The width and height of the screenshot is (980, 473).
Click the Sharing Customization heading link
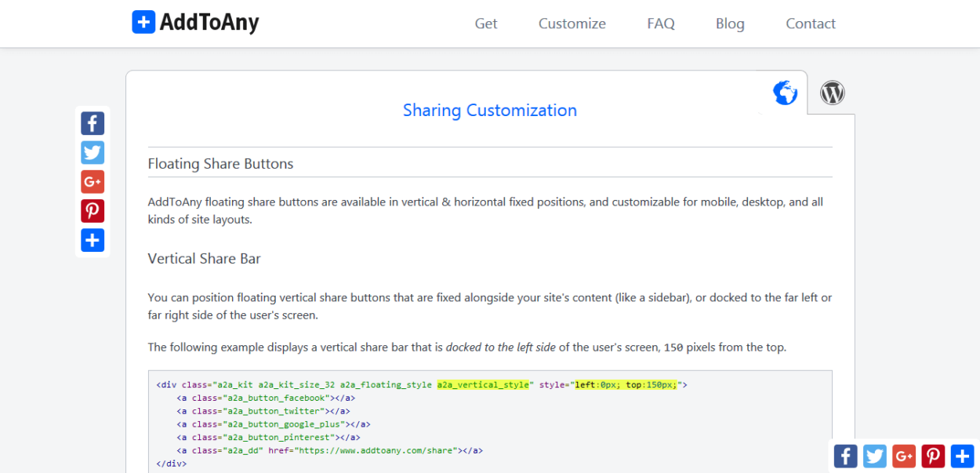tap(490, 111)
